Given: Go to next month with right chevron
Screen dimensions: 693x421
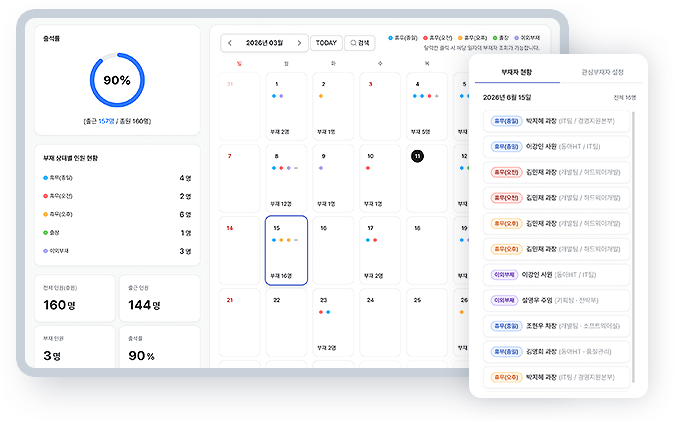Looking at the screenshot, I should [299, 43].
